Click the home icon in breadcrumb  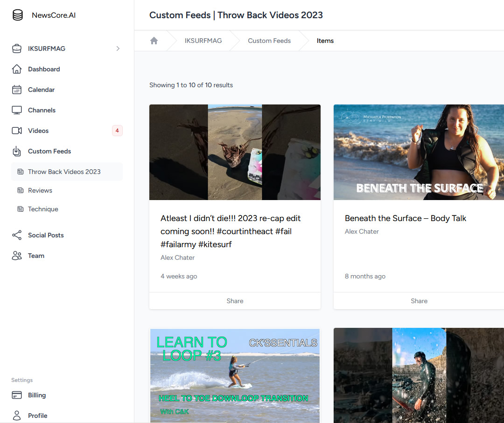pyautogui.click(x=154, y=41)
